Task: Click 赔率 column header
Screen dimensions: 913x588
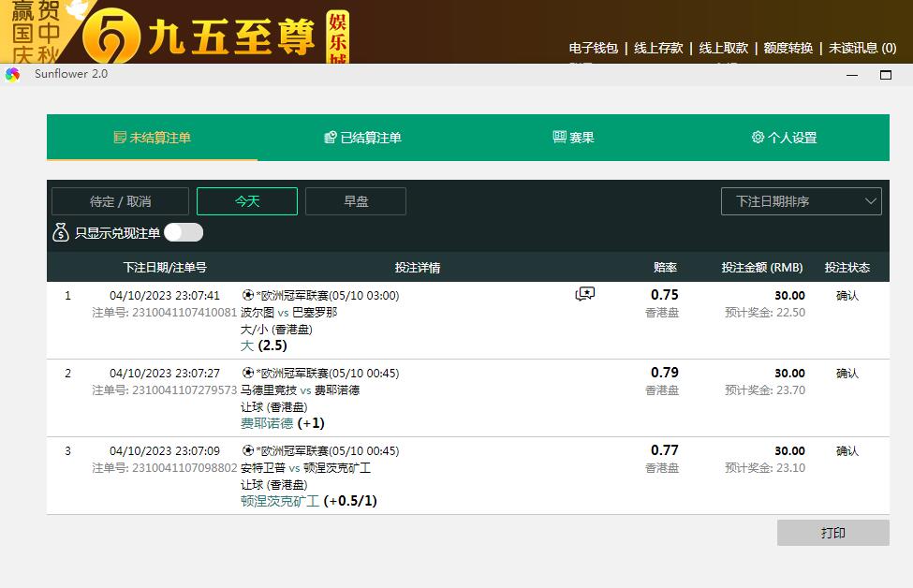Action: click(x=665, y=267)
